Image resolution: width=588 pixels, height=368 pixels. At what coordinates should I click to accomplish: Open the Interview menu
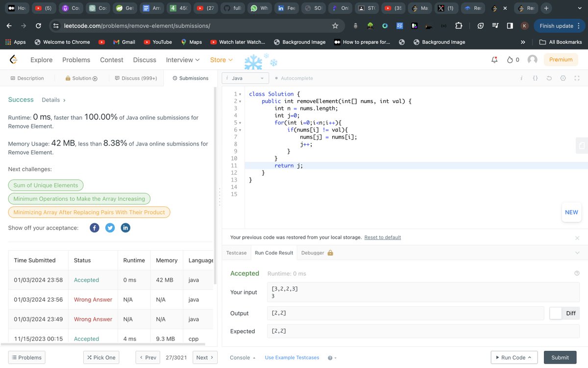coord(182,59)
